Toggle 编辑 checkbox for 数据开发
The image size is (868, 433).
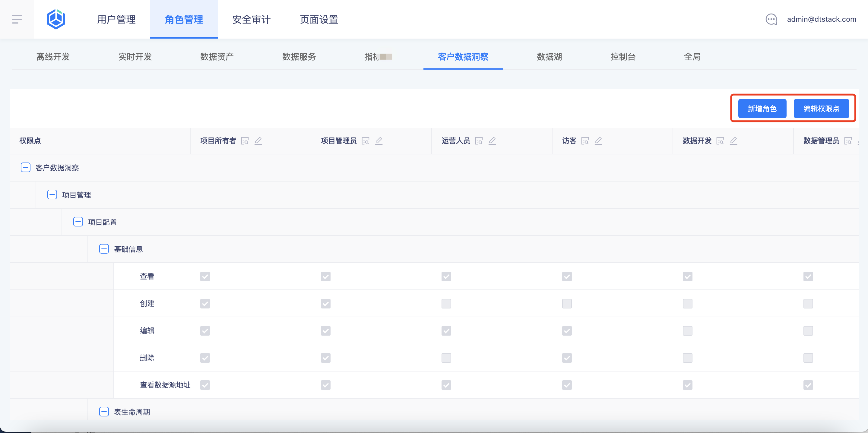687,331
